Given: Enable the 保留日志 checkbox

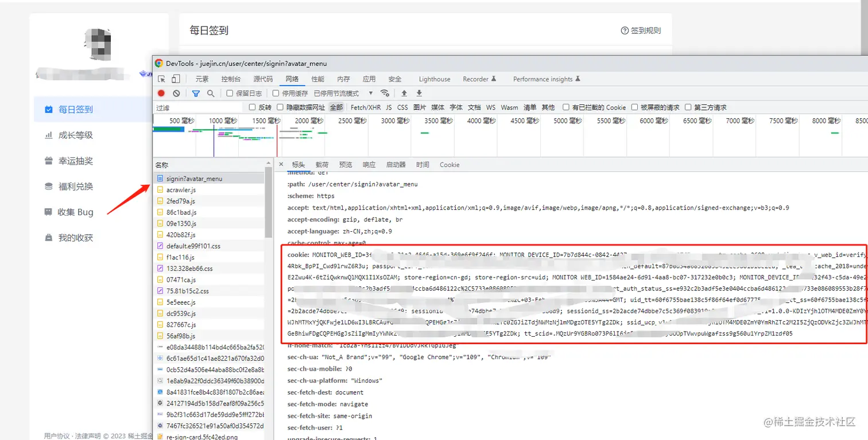Looking at the screenshot, I should point(230,94).
